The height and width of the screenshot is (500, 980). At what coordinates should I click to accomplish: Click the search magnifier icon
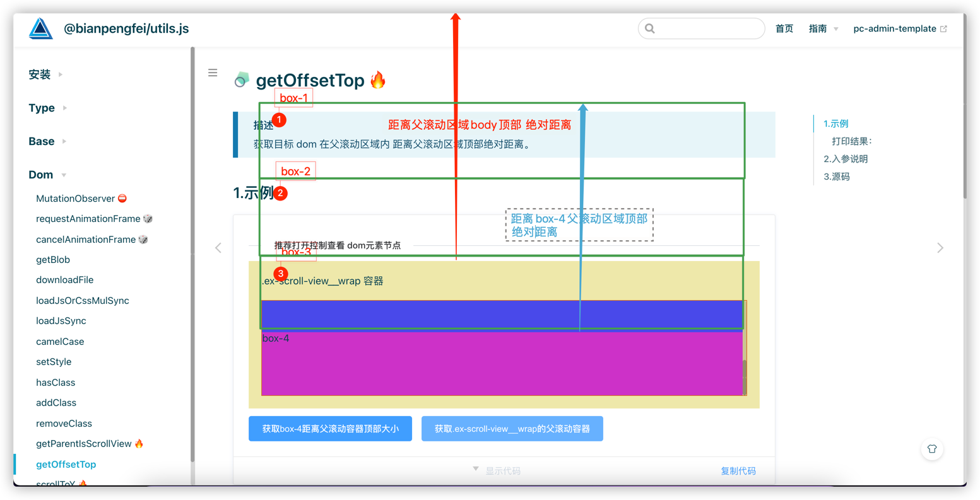(650, 28)
